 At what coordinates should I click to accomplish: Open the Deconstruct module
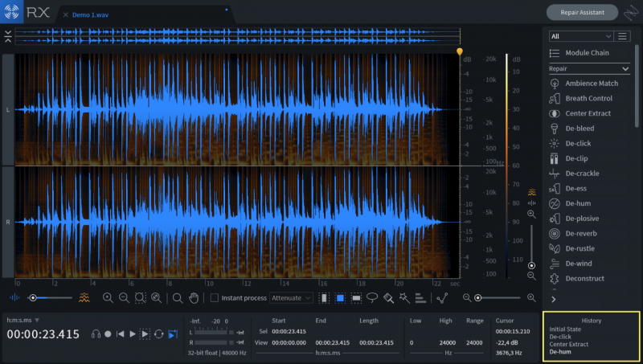[x=576, y=279]
